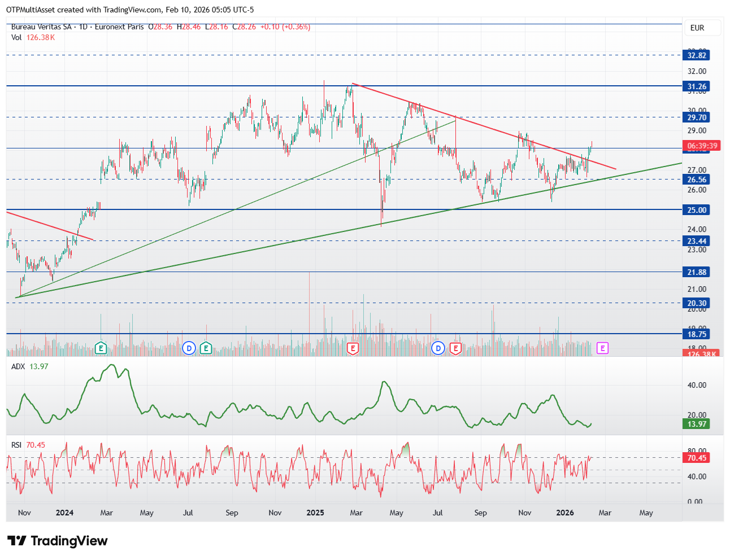The image size is (730, 560).
Task: Click the green 13.97 ADX scale value
Action: (x=697, y=424)
